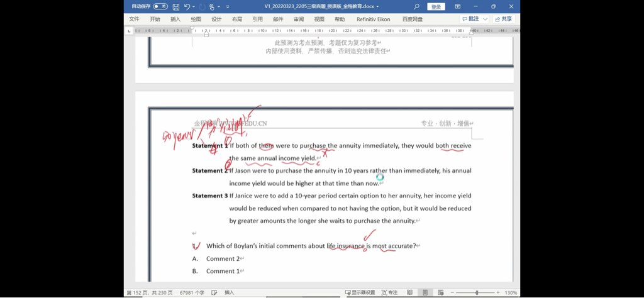Select Print Layout view button
The image size is (644, 298).
[425, 292]
